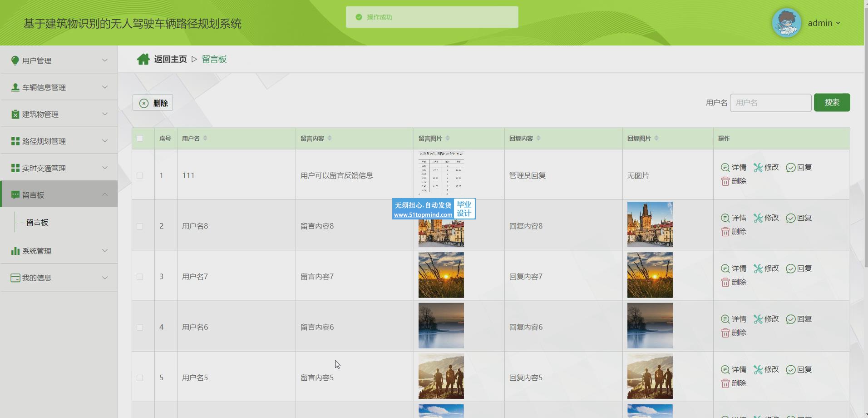Viewport: 868px width, 418px height.
Task: Check the checkbox for 用户名7 row
Action: (x=140, y=277)
